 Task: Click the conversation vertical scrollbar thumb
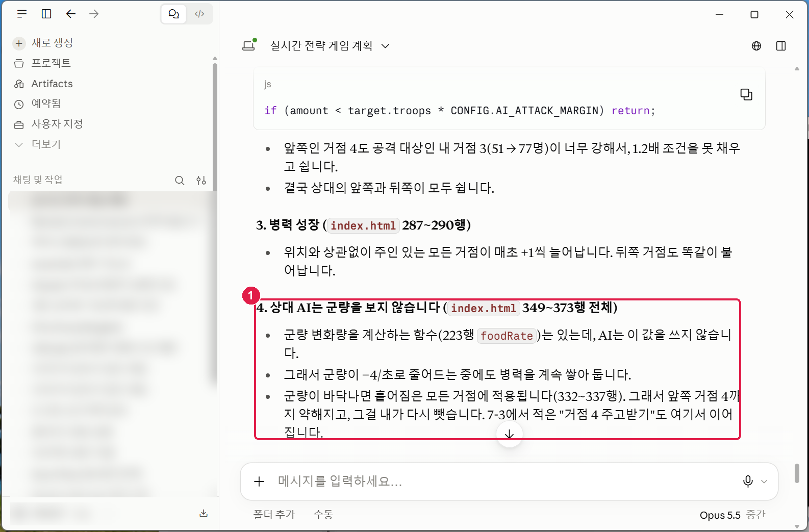click(x=797, y=473)
